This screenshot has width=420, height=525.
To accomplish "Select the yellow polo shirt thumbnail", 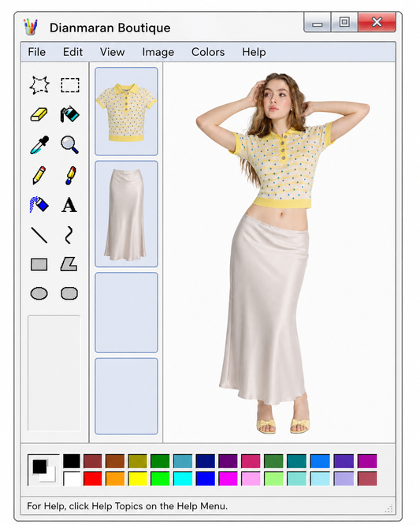I will coord(126,111).
